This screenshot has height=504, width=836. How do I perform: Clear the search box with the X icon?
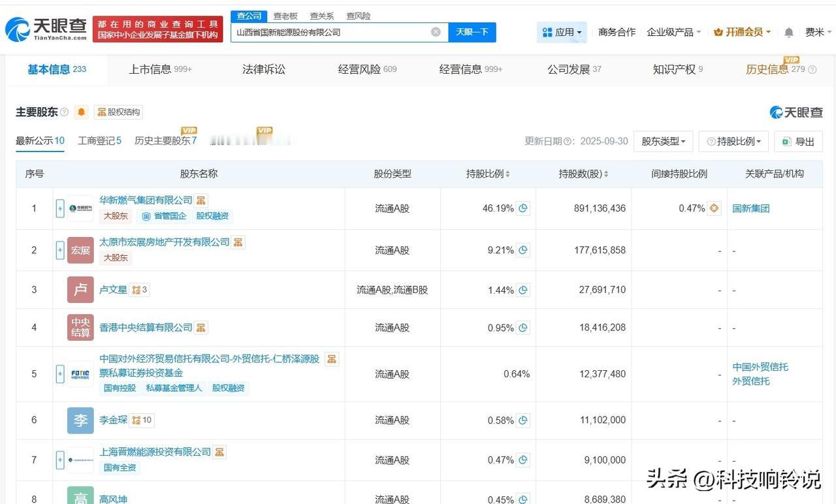pos(436,32)
